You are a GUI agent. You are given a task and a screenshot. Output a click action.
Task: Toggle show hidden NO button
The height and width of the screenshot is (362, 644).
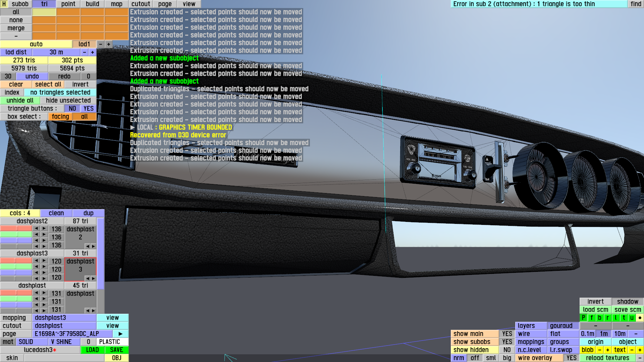(507, 350)
